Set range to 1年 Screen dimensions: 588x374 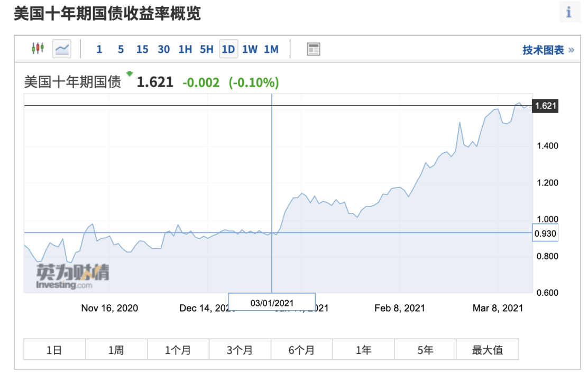[x=363, y=350]
